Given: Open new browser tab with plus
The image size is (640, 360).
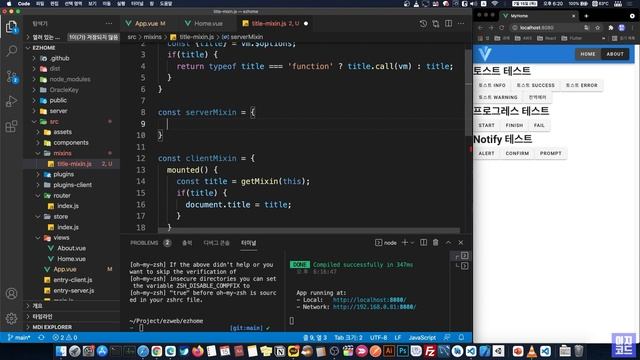Looking at the screenshot, I should point(586,16).
